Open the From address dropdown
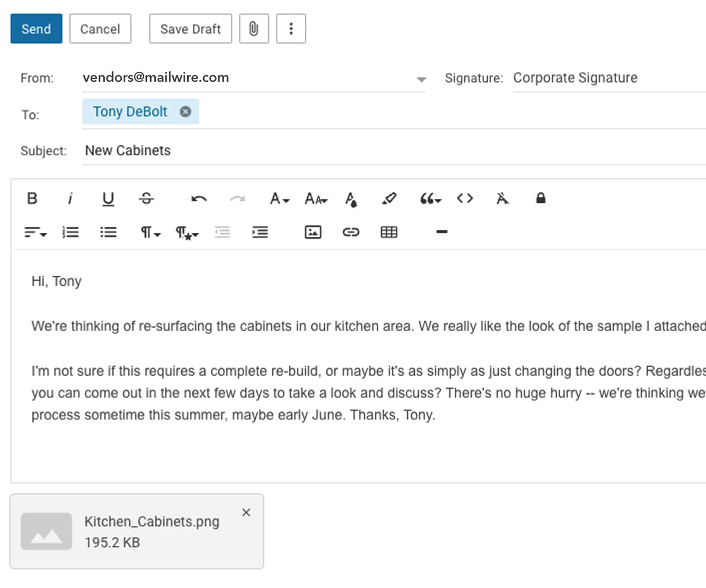This screenshot has width=706, height=588. pos(421,79)
